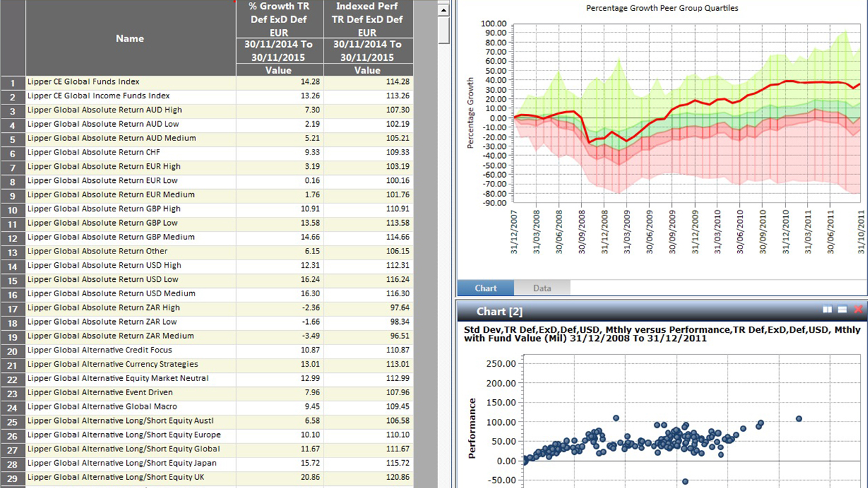Image resolution: width=868 pixels, height=488 pixels.
Task: Select Lipper Global Absolute Return GBP Low
Action: coord(102,222)
